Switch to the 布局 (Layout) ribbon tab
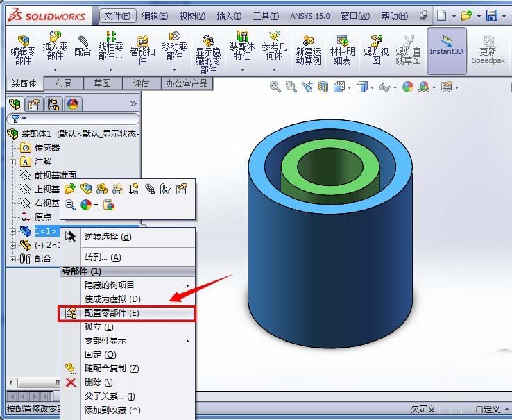Screen dimensions: 512x420 [x=63, y=83]
